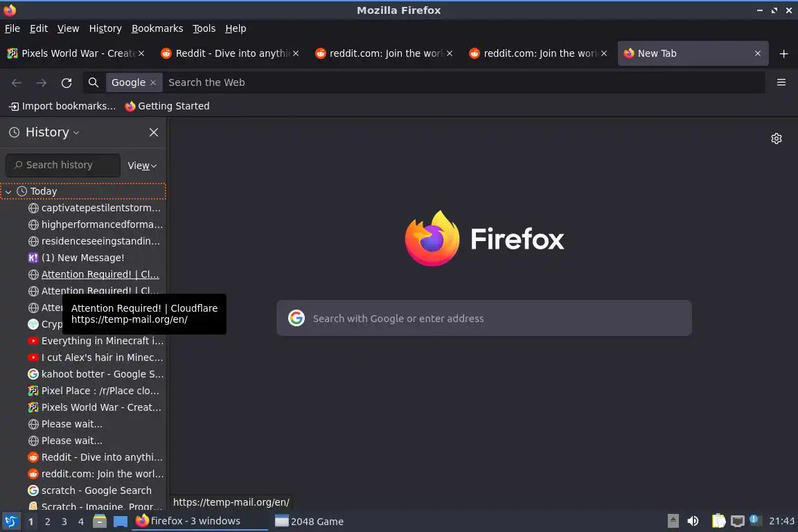Open the View sort dropdown
Screen dimensions: 798x532
(142, 166)
